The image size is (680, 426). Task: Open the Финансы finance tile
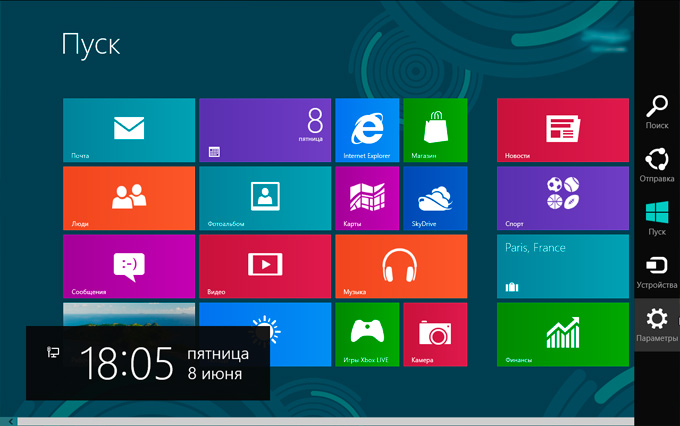pyautogui.click(x=562, y=334)
